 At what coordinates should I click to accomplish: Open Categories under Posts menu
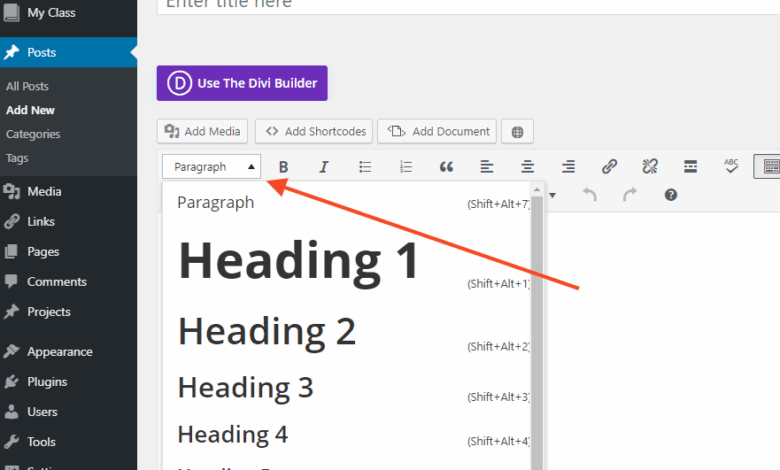[x=33, y=134]
